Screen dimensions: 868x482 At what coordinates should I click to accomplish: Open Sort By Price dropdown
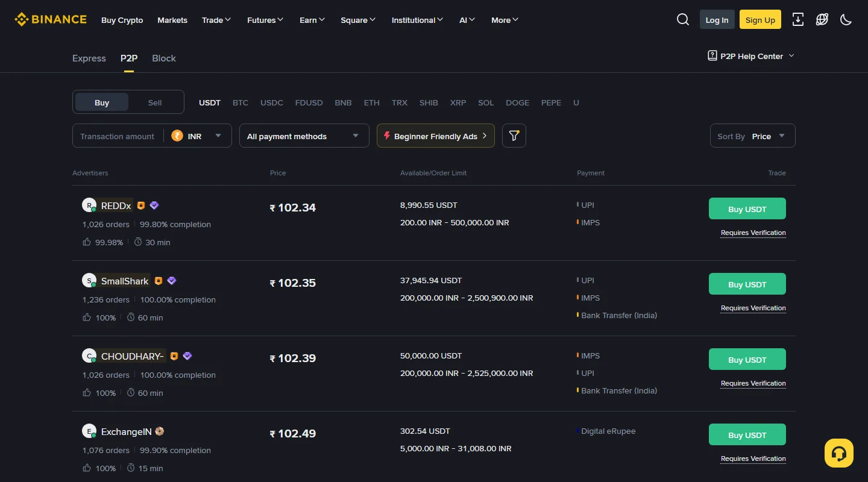(x=753, y=136)
